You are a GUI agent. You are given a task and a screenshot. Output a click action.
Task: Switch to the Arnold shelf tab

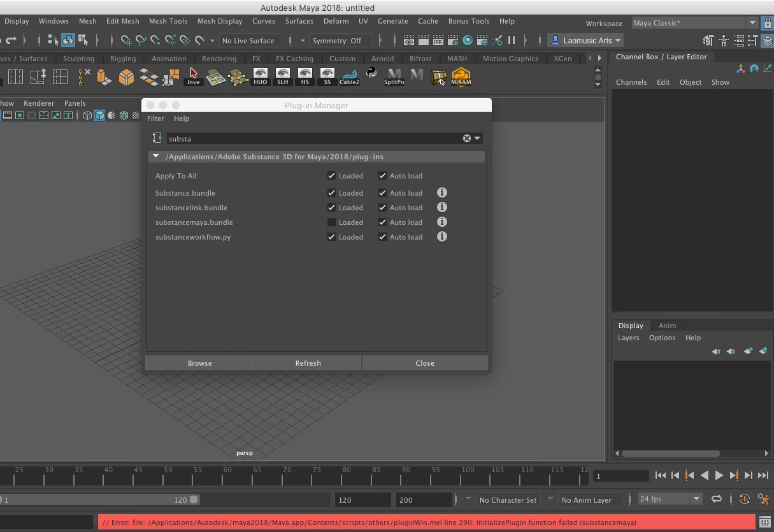tap(383, 59)
